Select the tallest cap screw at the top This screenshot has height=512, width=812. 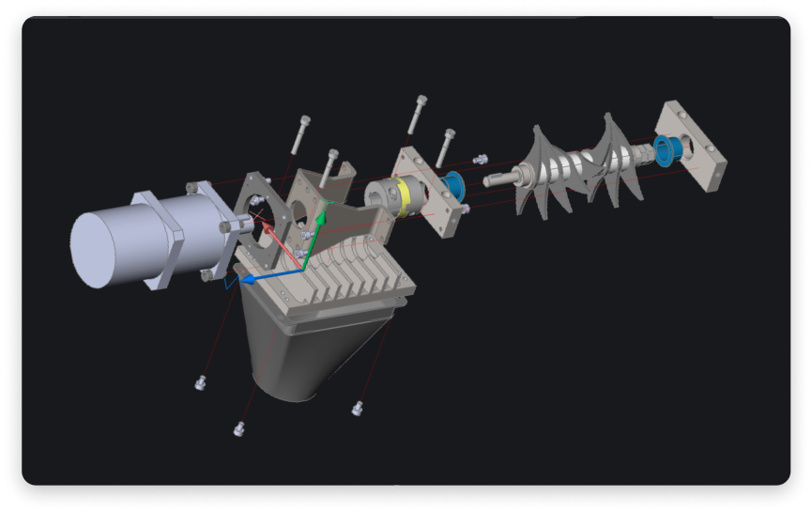[x=417, y=115]
